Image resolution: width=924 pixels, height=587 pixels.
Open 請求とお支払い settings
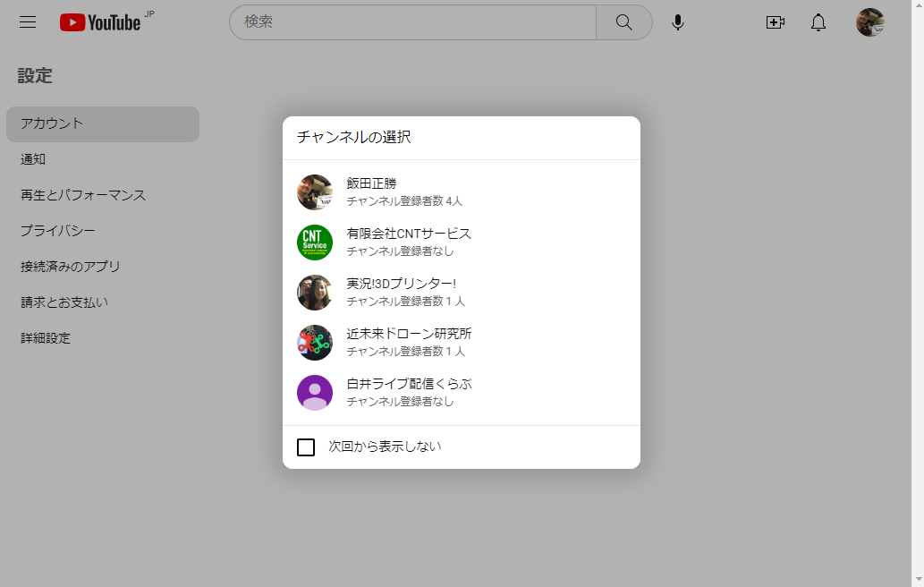[64, 302]
